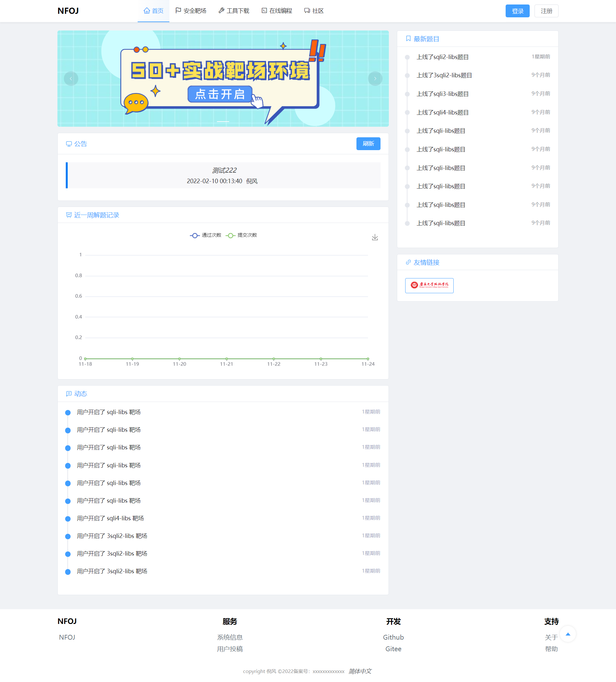Click the 登录 button
Image resolution: width=616 pixels, height=682 pixels.
click(517, 11)
